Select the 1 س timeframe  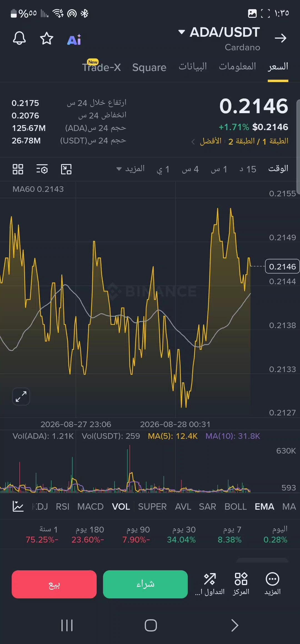click(219, 169)
